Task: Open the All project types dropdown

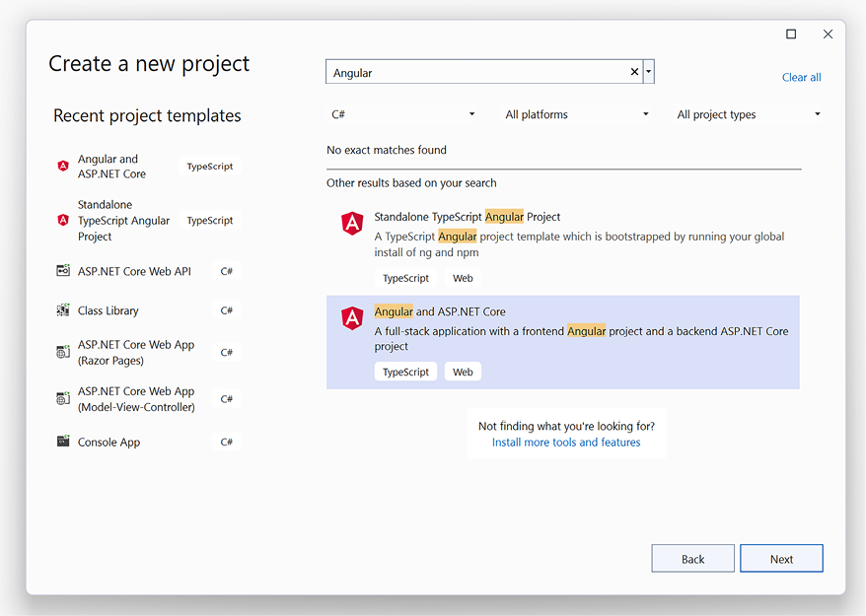Action: [x=749, y=114]
